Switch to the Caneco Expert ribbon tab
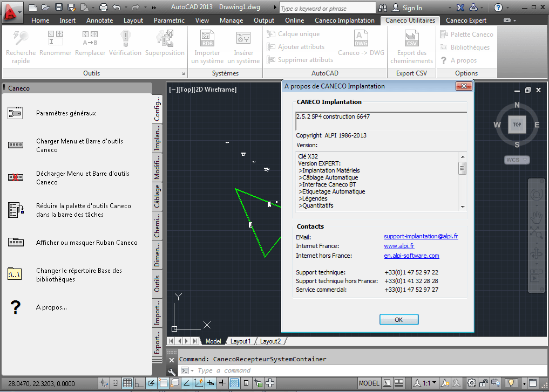 click(466, 20)
